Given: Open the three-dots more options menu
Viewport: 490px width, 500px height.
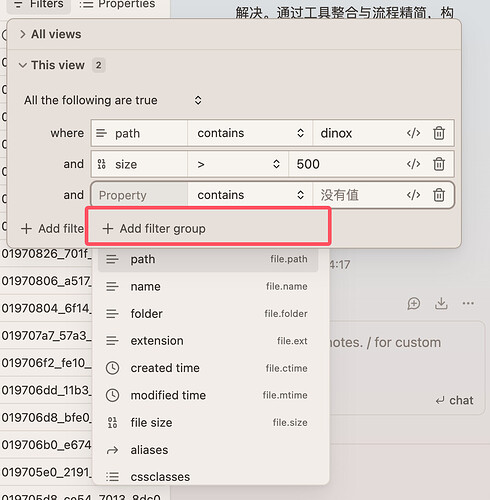Looking at the screenshot, I should tap(468, 303).
